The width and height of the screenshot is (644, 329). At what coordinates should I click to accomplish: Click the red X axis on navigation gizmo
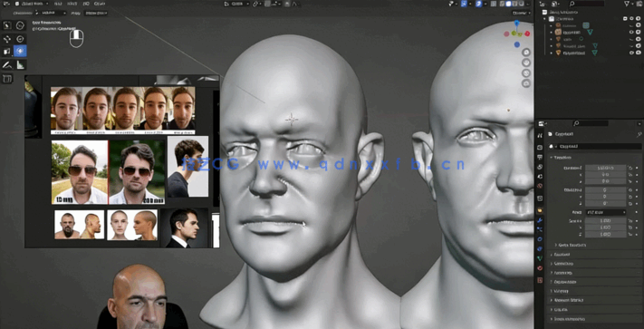(x=527, y=34)
